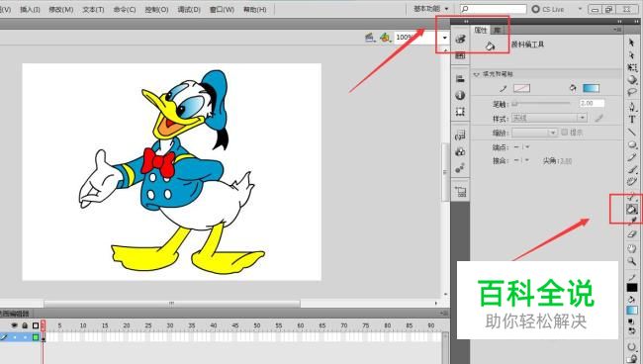
Task: Open the 端点 cap dropdown
Action: [521, 146]
